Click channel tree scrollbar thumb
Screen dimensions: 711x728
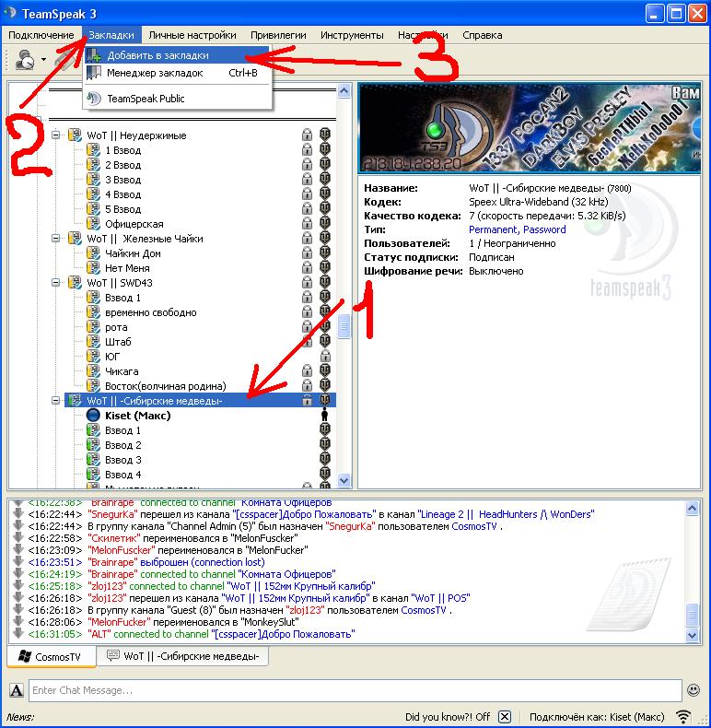(344, 326)
